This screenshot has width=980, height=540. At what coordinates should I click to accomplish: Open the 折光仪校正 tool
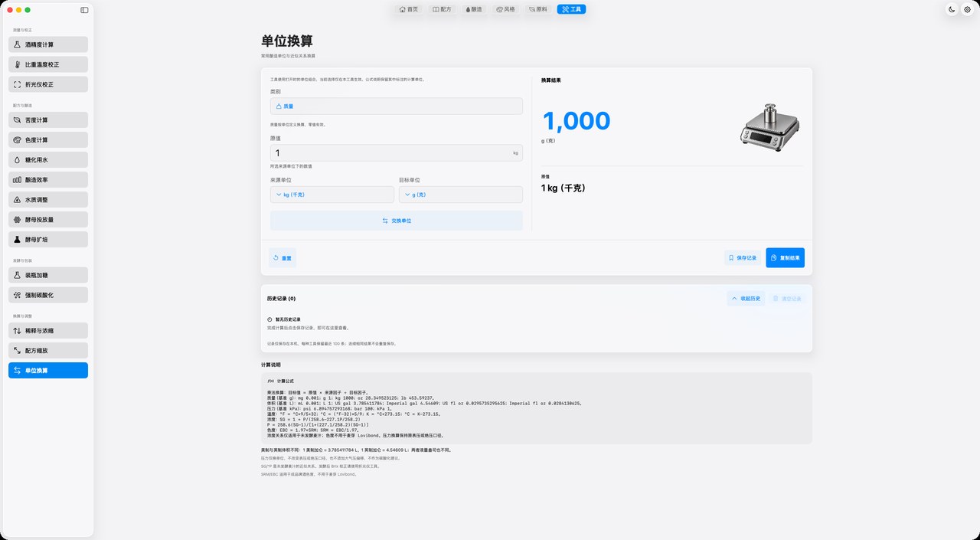pyautogui.click(x=48, y=84)
